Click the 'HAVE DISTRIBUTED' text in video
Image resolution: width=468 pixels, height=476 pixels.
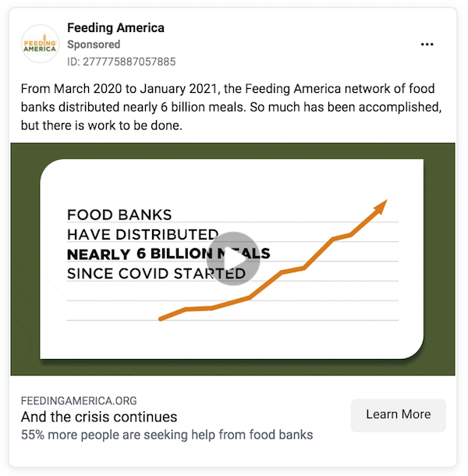(x=143, y=234)
